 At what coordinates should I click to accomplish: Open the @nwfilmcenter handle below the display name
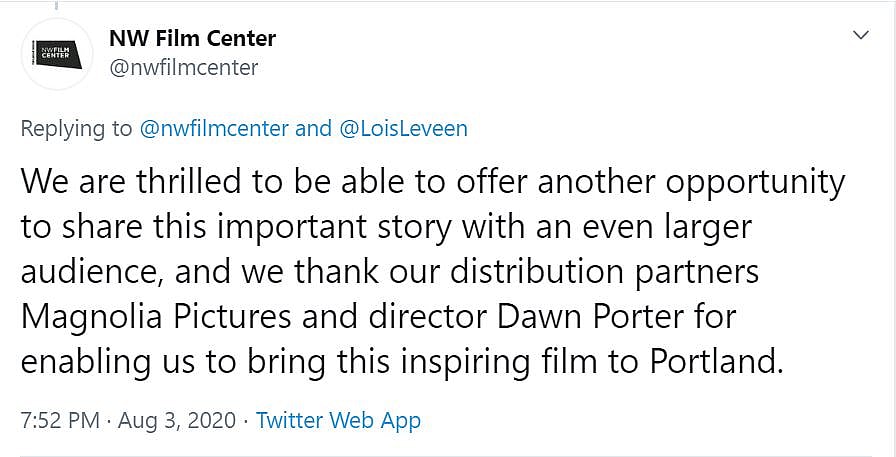pyautogui.click(x=183, y=68)
